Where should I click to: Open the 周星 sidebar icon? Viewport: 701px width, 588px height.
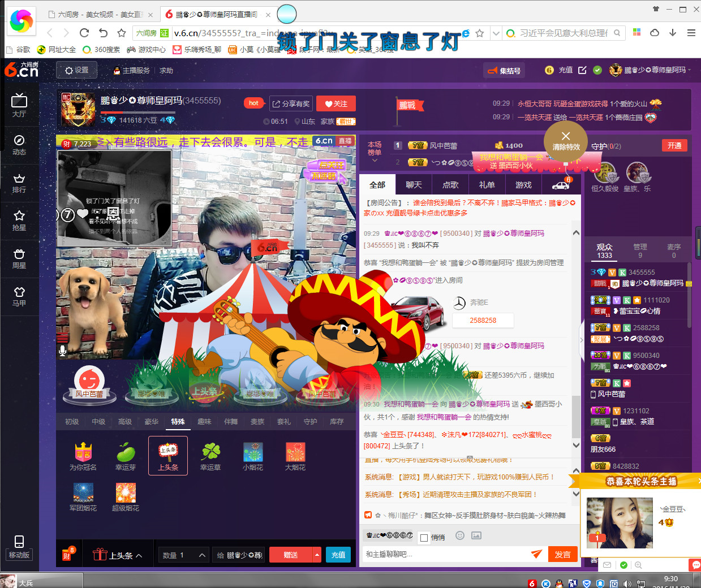pos(19,258)
